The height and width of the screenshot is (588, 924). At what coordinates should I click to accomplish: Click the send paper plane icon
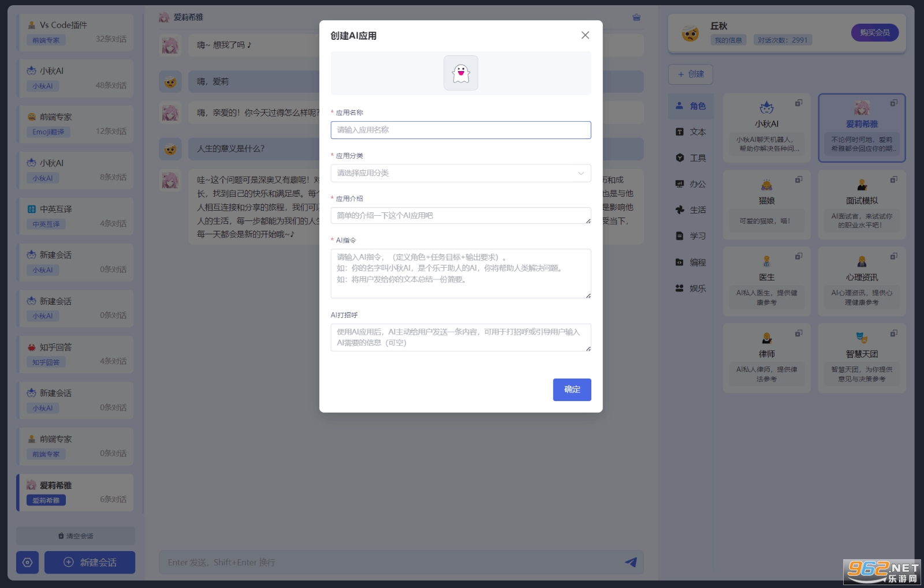(x=631, y=562)
